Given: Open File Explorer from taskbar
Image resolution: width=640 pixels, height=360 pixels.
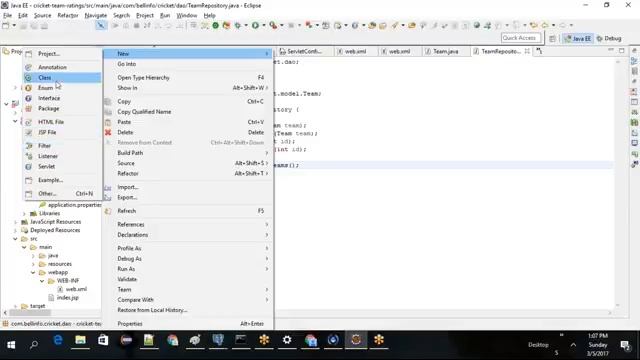Looking at the screenshot, I should click(80, 340).
